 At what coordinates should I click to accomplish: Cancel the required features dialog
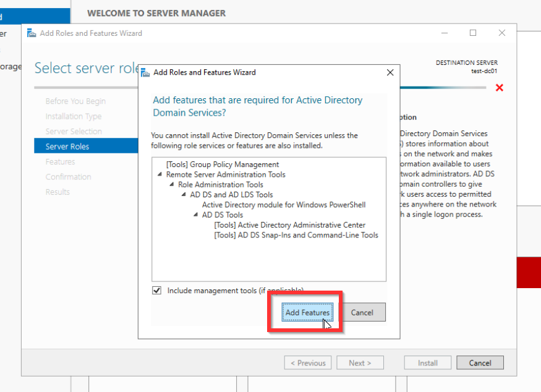coord(362,312)
